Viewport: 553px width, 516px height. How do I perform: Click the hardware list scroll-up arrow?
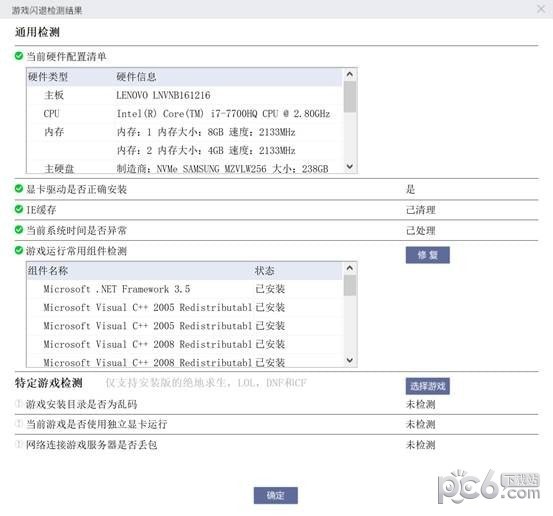350,74
